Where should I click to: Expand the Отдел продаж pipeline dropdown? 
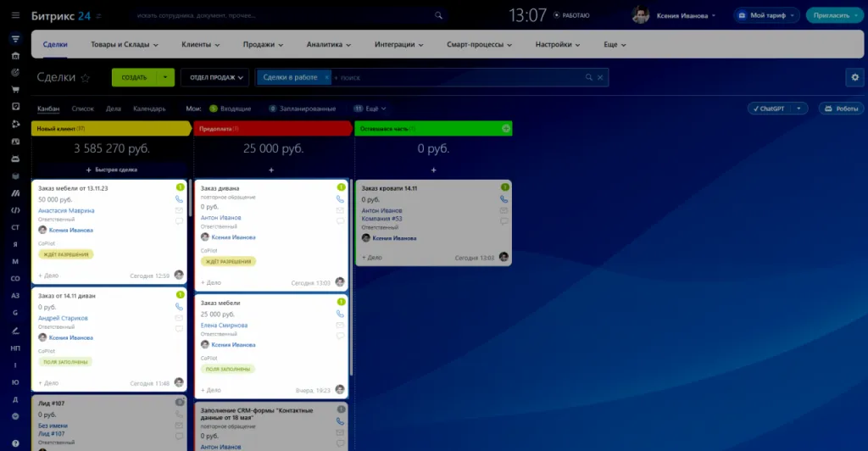click(x=214, y=77)
